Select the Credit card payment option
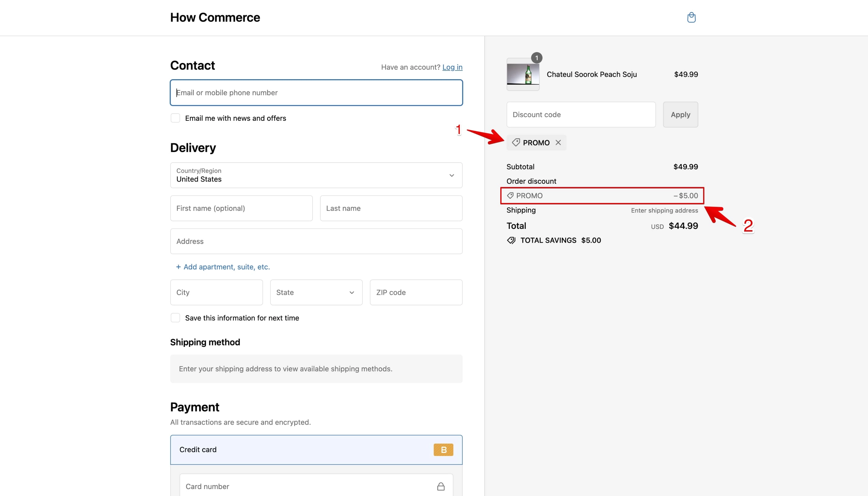The image size is (868, 496). click(x=316, y=450)
